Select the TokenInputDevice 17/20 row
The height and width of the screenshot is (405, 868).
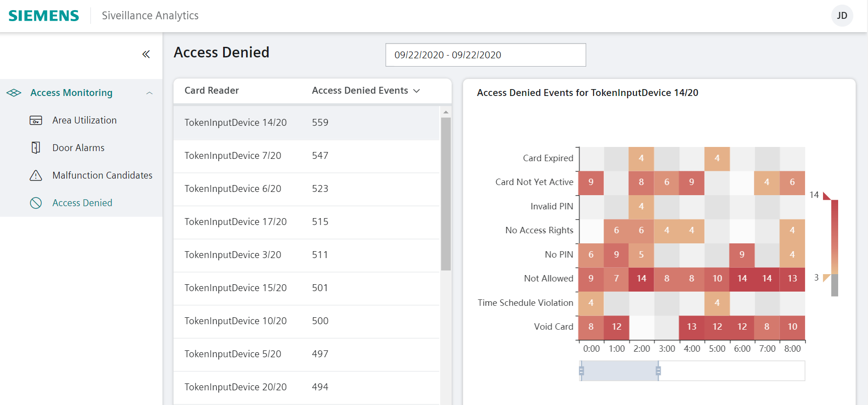(x=306, y=222)
